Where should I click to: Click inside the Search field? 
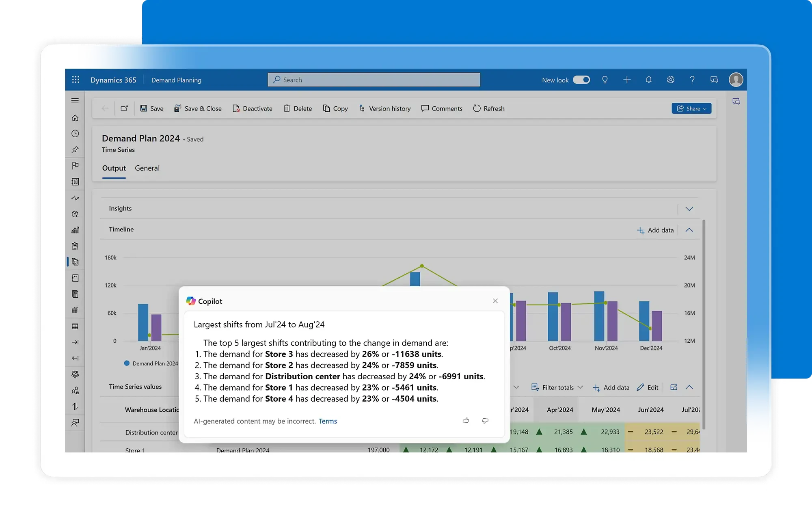pos(374,80)
